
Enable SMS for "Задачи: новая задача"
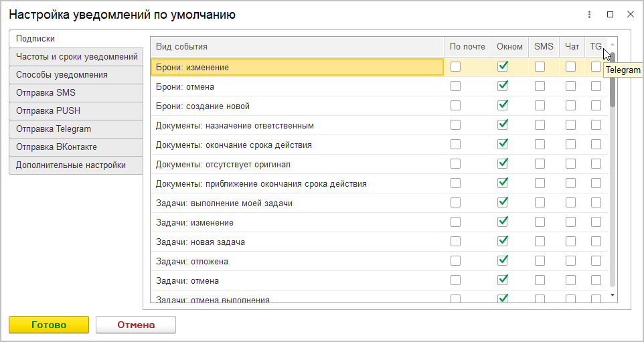click(540, 242)
